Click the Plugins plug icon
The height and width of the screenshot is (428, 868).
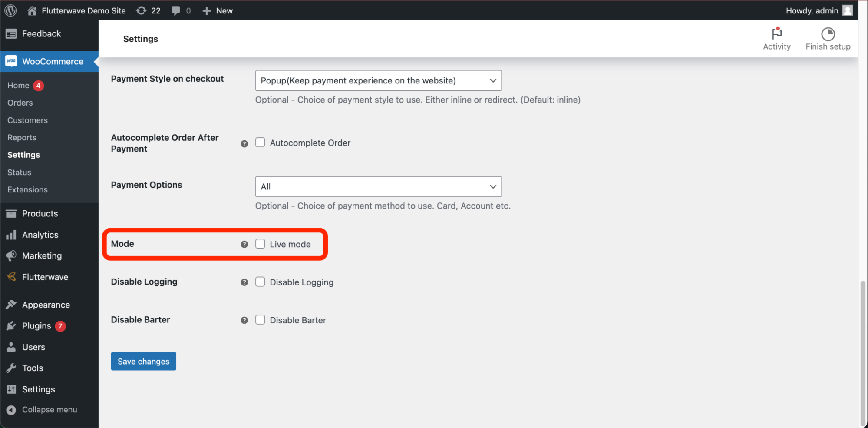[11, 326]
